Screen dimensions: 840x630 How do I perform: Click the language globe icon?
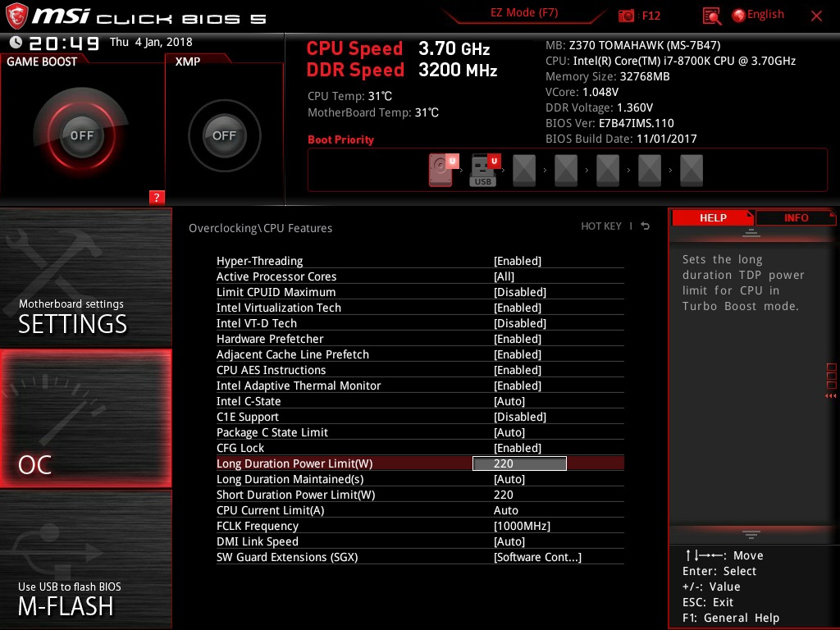tap(739, 16)
